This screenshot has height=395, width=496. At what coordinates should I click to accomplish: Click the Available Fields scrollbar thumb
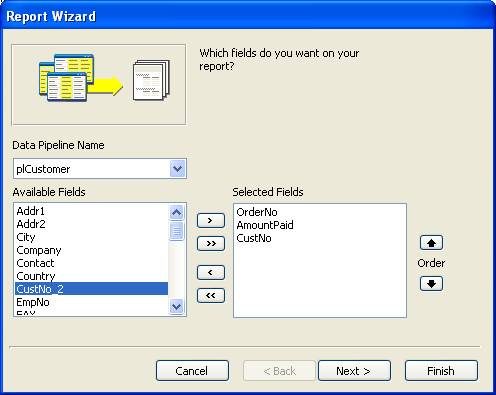coord(176,231)
